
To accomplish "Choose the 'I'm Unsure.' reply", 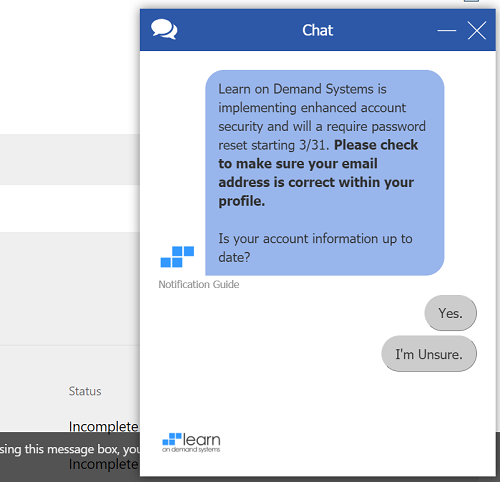I will [429, 354].
